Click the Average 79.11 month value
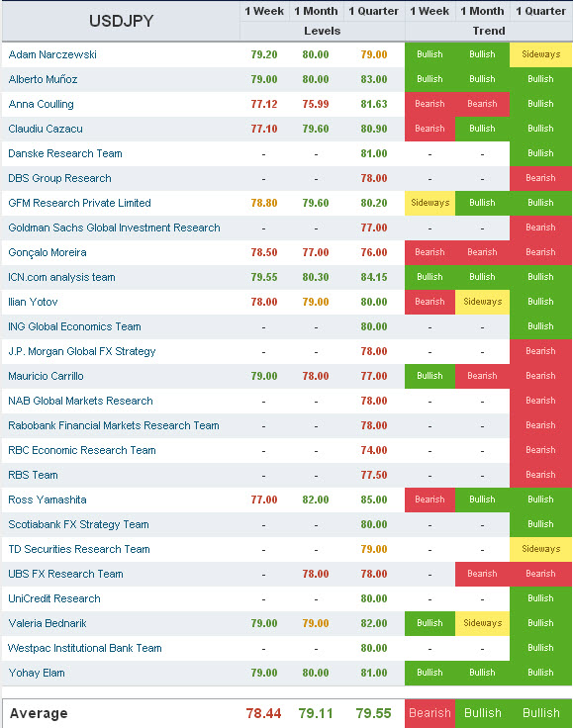This screenshot has height=728, width=573. click(316, 713)
